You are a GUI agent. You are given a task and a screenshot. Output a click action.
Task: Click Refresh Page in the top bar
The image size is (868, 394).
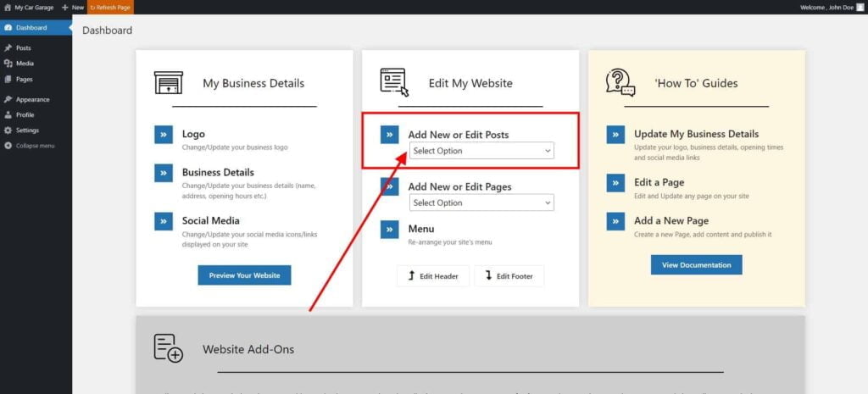point(110,7)
